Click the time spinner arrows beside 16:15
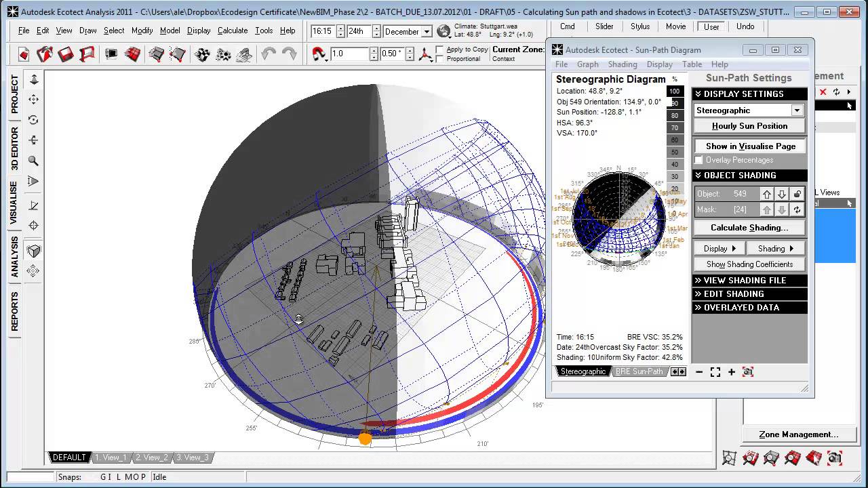Image resolution: width=868 pixels, height=488 pixels. click(x=340, y=32)
